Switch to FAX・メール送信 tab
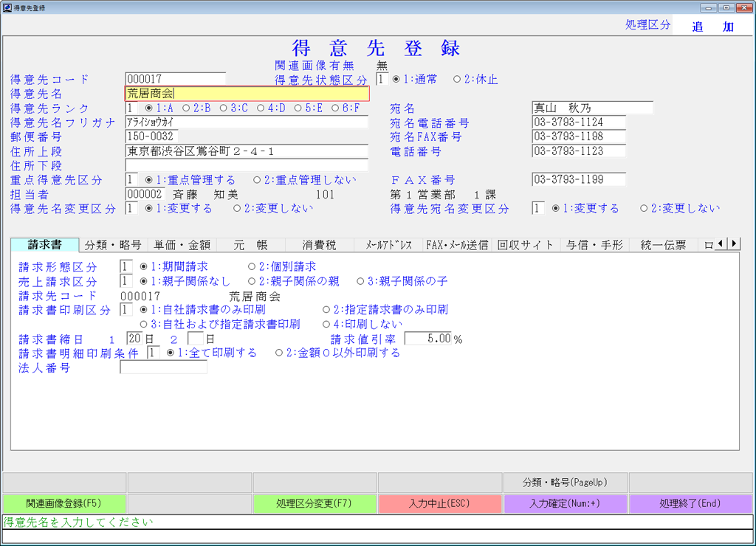Image resolution: width=756 pixels, height=546 pixels. tap(457, 245)
